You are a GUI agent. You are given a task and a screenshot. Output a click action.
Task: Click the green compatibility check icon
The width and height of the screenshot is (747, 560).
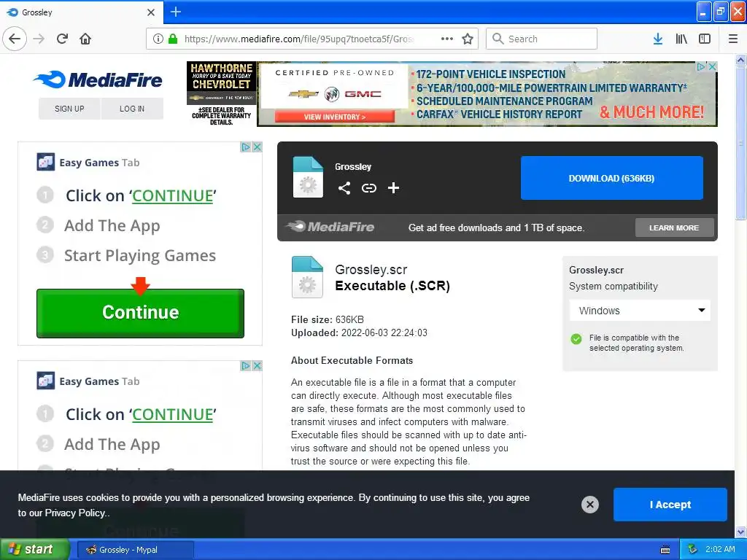click(x=576, y=338)
